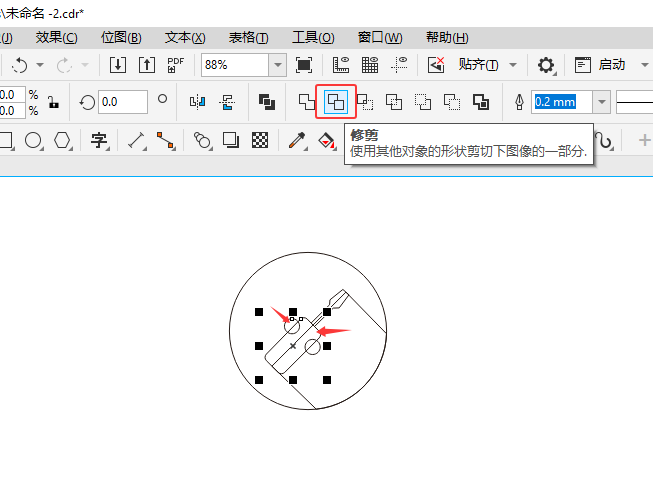Click the Redo arrow icon
This screenshot has width=653, height=487.
[64, 65]
